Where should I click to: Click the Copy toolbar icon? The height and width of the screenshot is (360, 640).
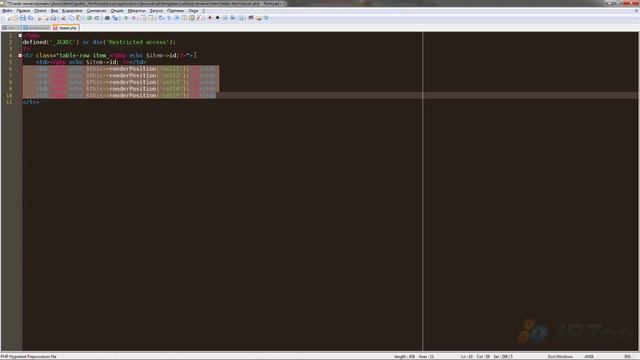coord(71,18)
